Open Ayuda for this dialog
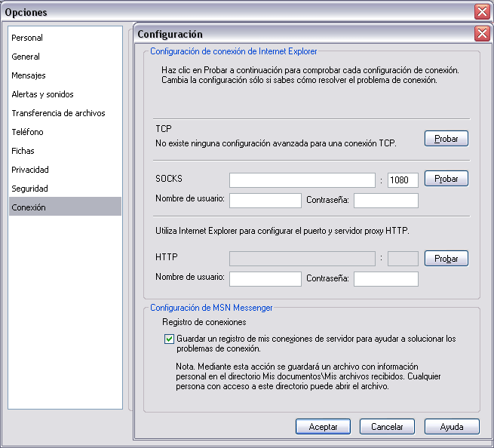494x448 pixels. (452, 427)
